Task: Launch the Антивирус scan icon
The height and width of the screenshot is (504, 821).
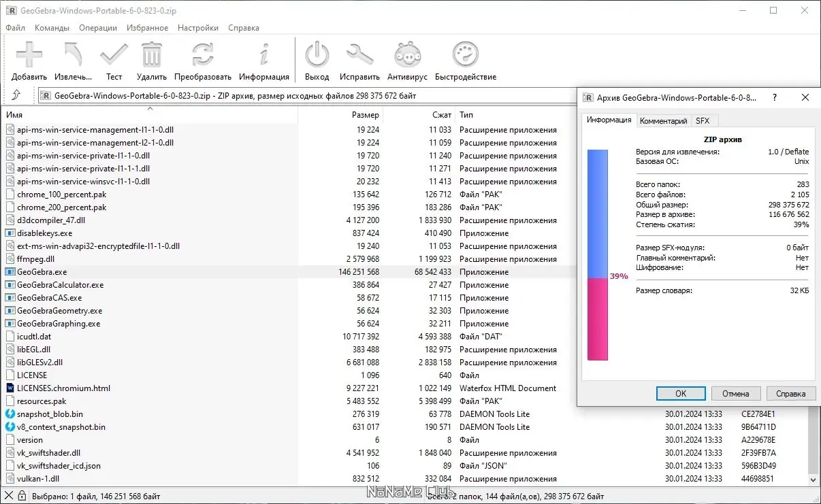Action: 406,54
